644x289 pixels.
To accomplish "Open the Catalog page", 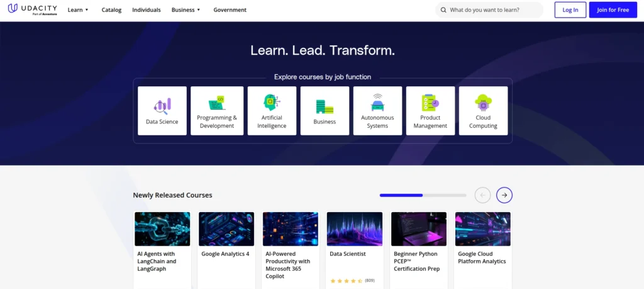I will [x=112, y=10].
